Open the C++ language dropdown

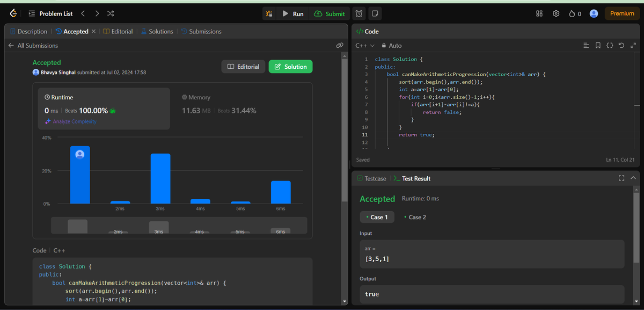pyautogui.click(x=365, y=46)
